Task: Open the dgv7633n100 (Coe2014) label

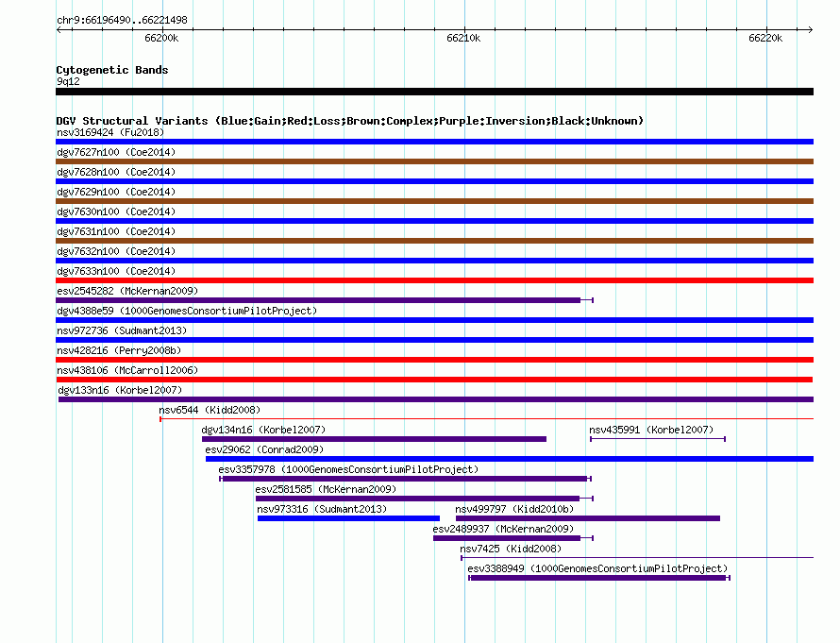Action: click(116, 271)
